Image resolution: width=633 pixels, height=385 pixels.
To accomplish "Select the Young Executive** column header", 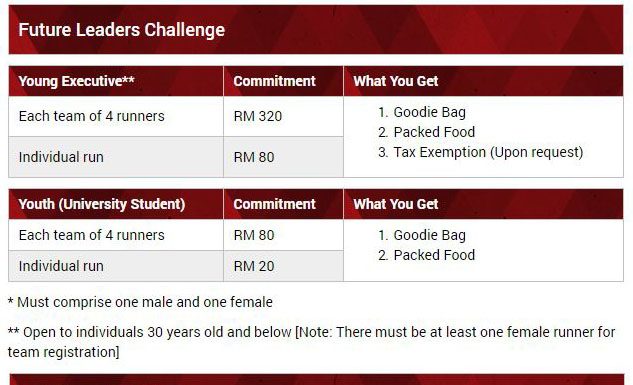I will [x=116, y=81].
